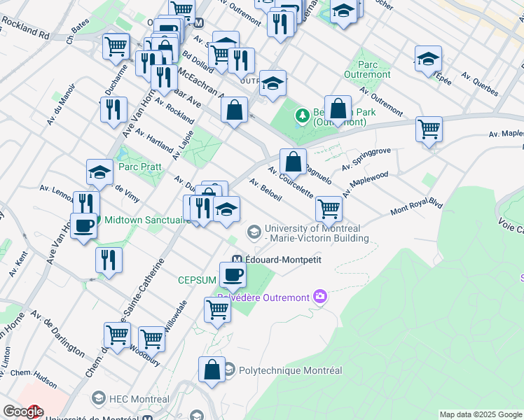The image size is (524, 420).
Task: Select the restaurant marker beside Av. du Manoir
Action: tap(113, 110)
